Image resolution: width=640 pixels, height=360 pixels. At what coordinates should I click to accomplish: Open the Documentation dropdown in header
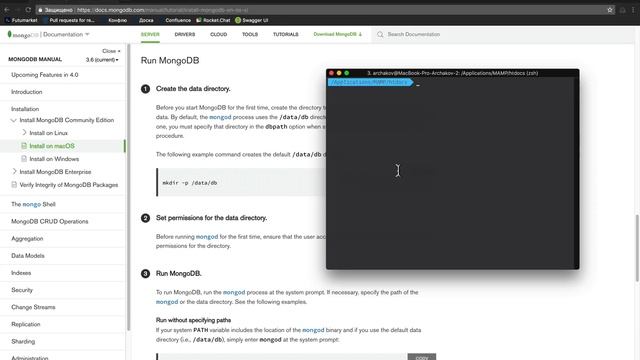point(66,34)
